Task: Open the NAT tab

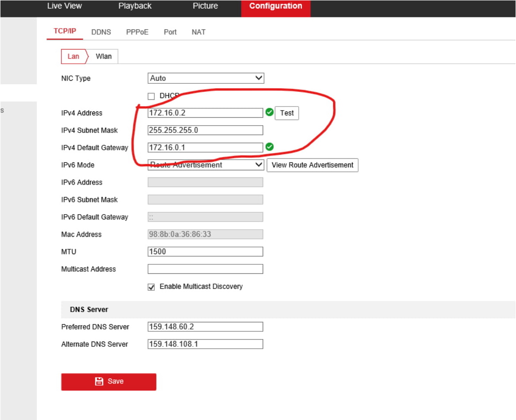Action: tap(198, 32)
